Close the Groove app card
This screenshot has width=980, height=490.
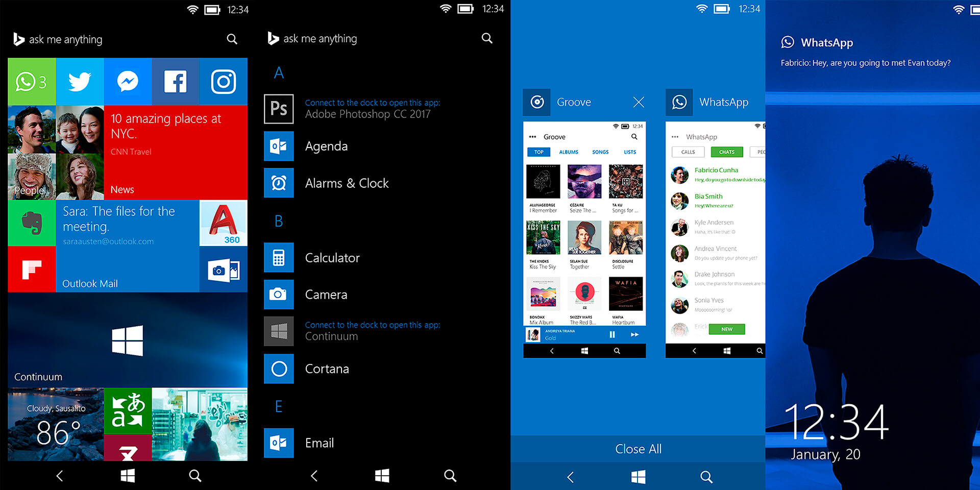(x=639, y=102)
